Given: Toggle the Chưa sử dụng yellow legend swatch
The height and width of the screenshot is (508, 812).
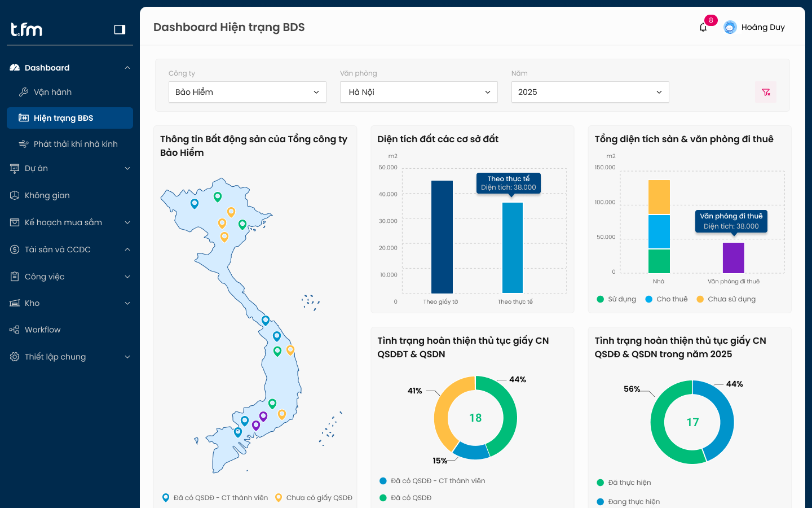Looking at the screenshot, I should (700, 299).
